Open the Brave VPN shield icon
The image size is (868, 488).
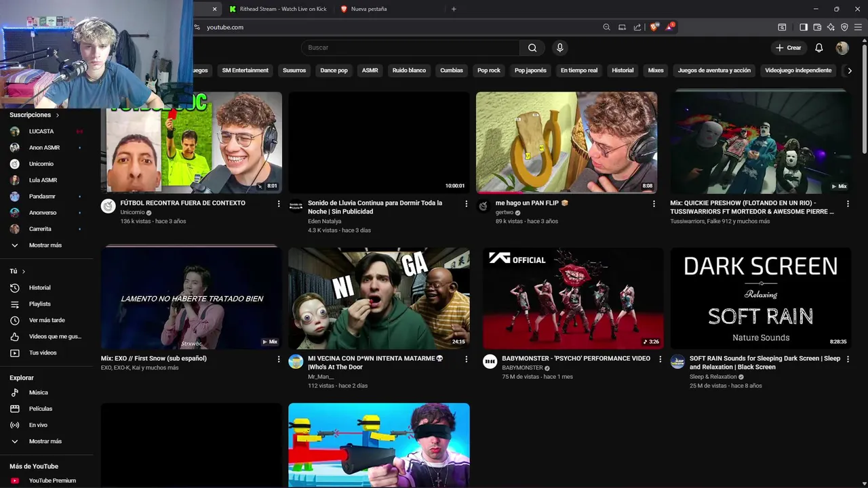click(844, 27)
